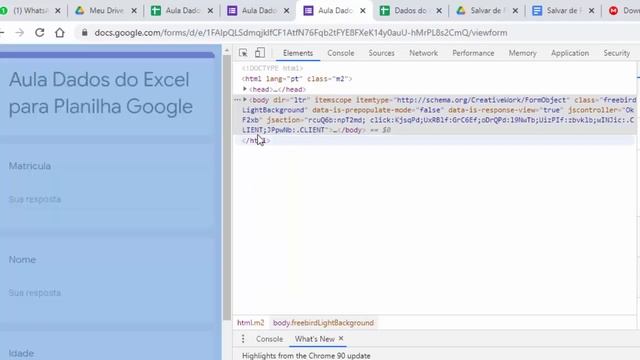Click the page vertical scrollbar
The width and height of the screenshot is (640, 360).
[x=227, y=188]
